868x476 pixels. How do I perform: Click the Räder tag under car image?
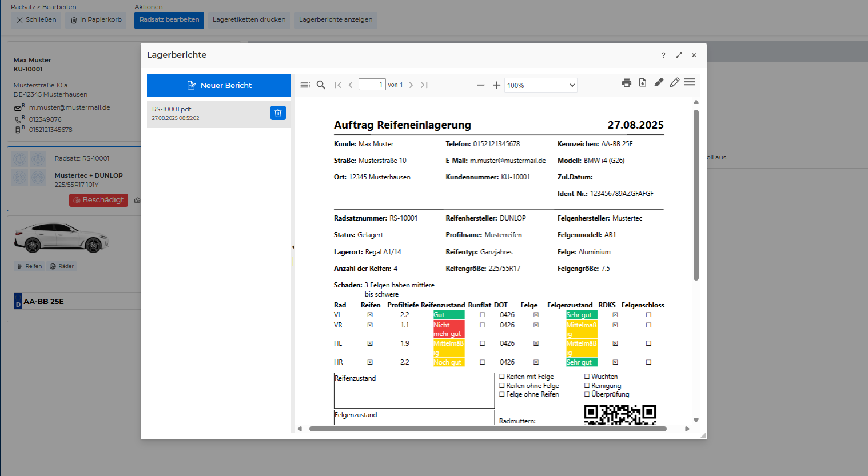click(62, 266)
